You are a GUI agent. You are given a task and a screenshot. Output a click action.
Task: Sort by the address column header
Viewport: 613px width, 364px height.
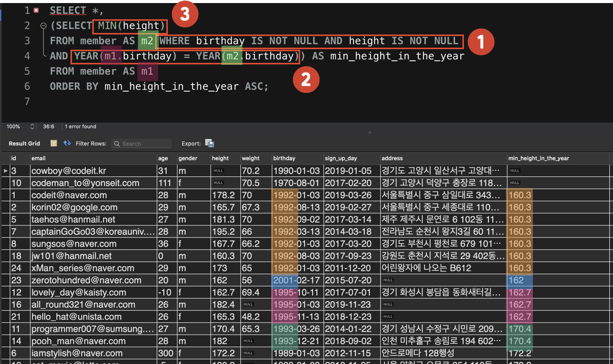[443, 158]
